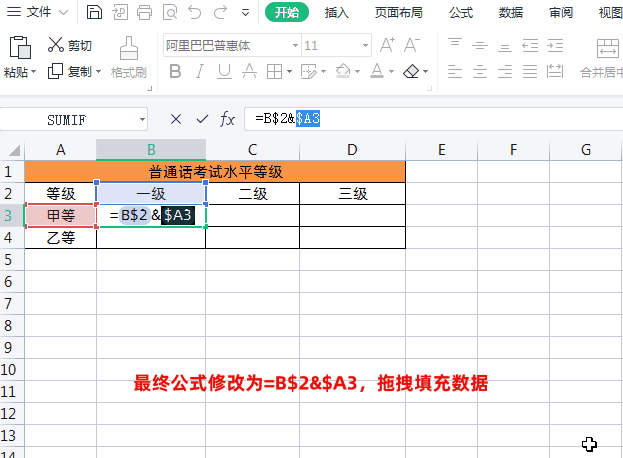Toggle Bold formatting
The width and height of the screenshot is (623, 458).
(175, 71)
